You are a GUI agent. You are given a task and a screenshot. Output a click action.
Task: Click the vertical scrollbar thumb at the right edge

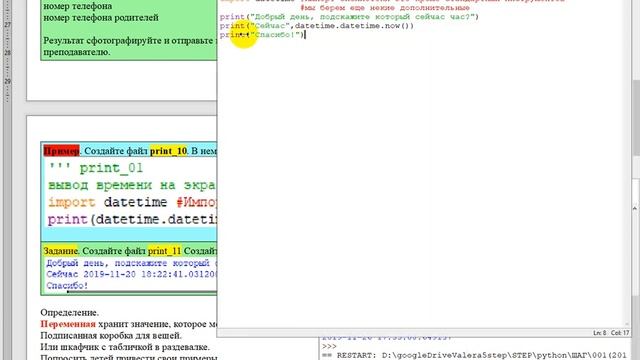click(x=635, y=118)
